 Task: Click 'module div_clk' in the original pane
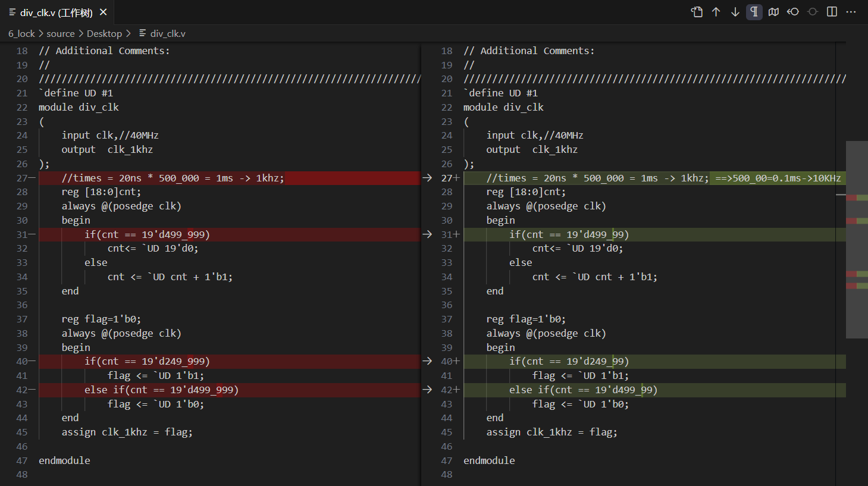79,107
